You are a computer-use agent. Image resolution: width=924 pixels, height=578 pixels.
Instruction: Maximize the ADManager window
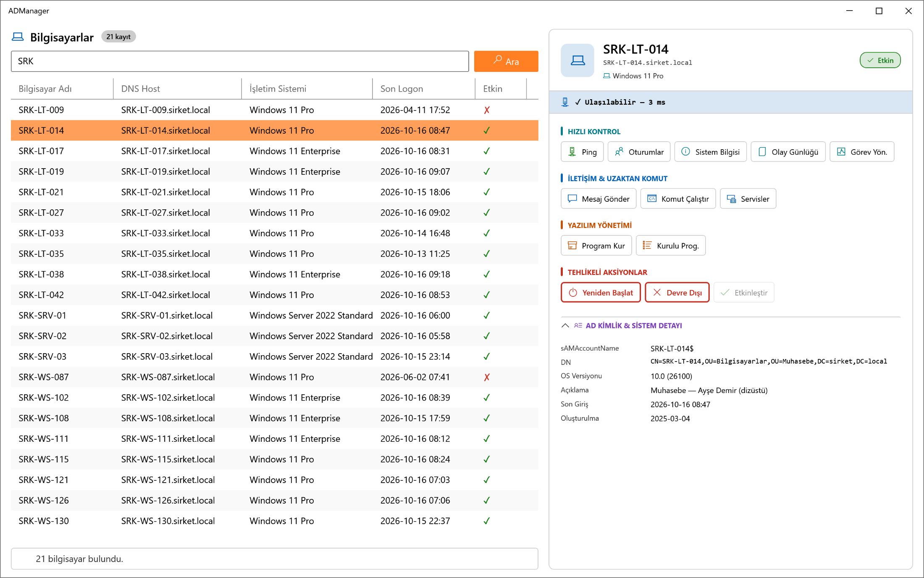tap(879, 11)
